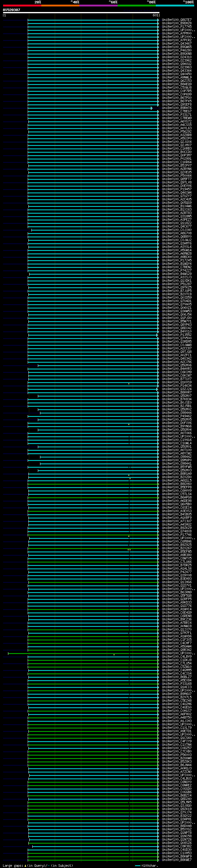Select the UniRef100_B8AEQ9 label
This screenshot has height=868, width=197.
point(177,84)
